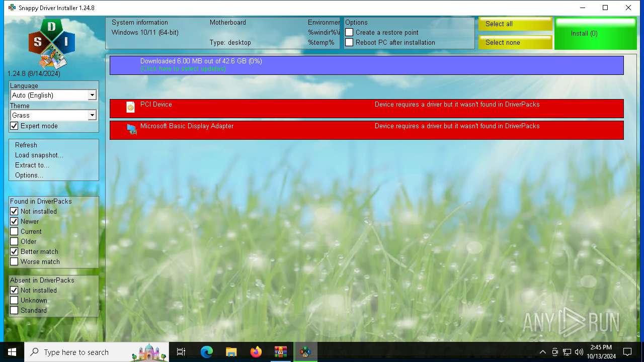Open the Theme dropdown set to Grass
644x362 pixels.
click(x=53, y=115)
